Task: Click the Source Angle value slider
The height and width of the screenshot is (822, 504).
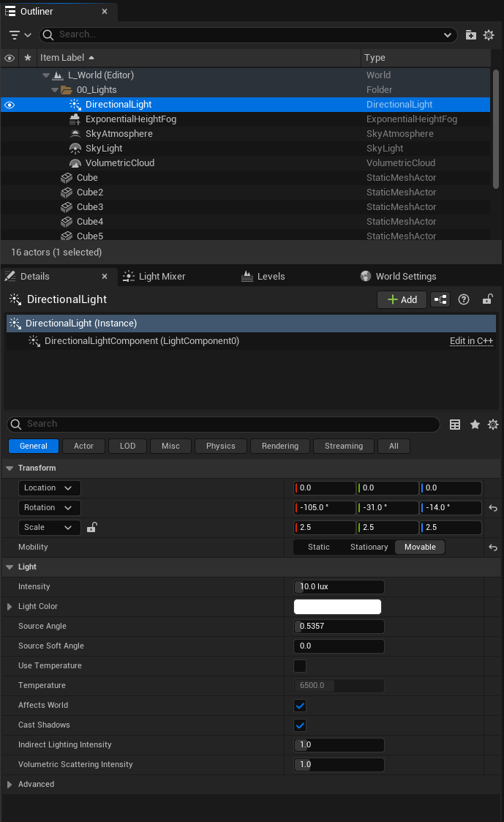Action: 339,627
